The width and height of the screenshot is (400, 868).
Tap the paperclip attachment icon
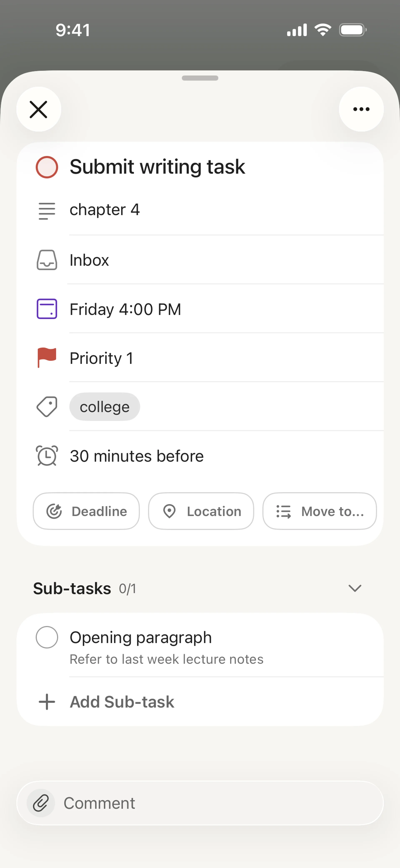click(41, 803)
